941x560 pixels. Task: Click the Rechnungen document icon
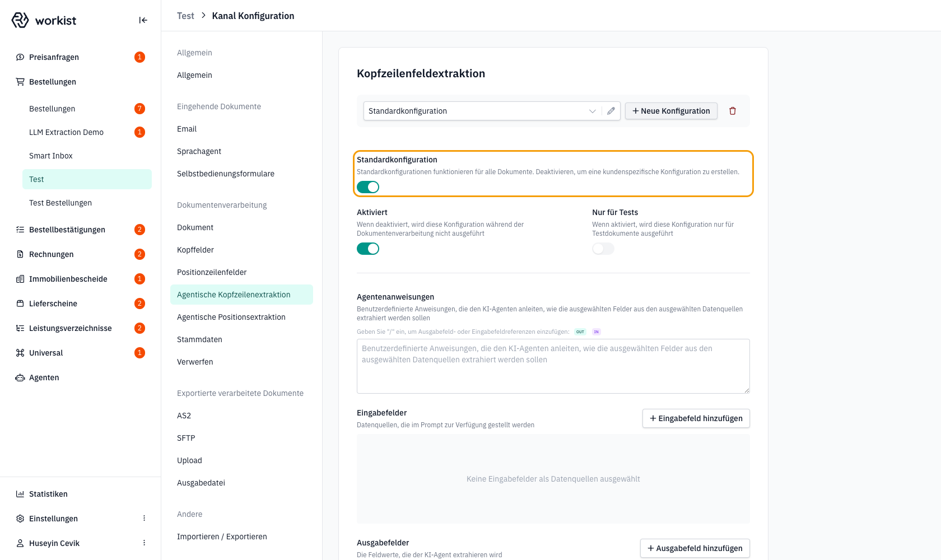tap(20, 254)
